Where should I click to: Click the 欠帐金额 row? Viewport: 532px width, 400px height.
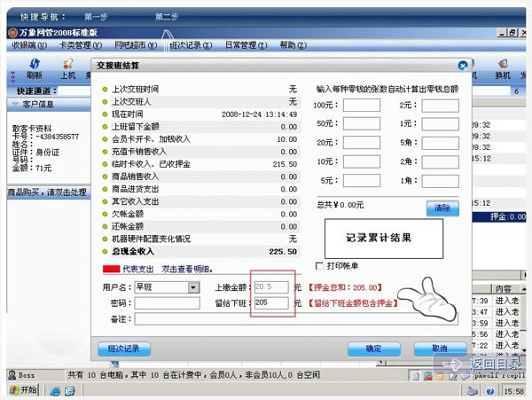(199, 214)
